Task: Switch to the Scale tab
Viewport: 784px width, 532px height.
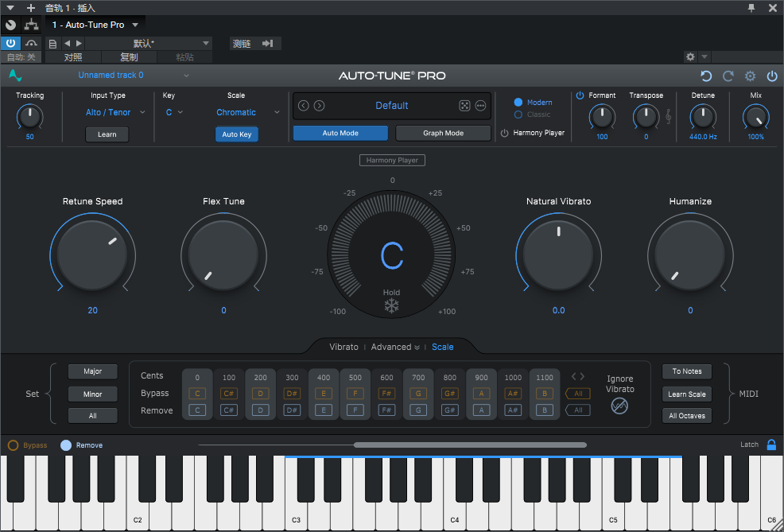Action: (x=443, y=347)
